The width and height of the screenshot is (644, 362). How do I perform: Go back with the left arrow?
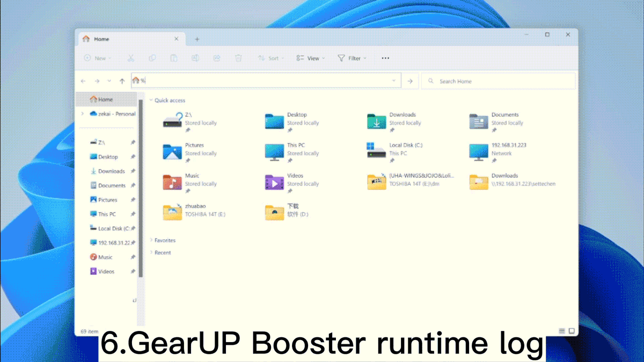[83, 81]
